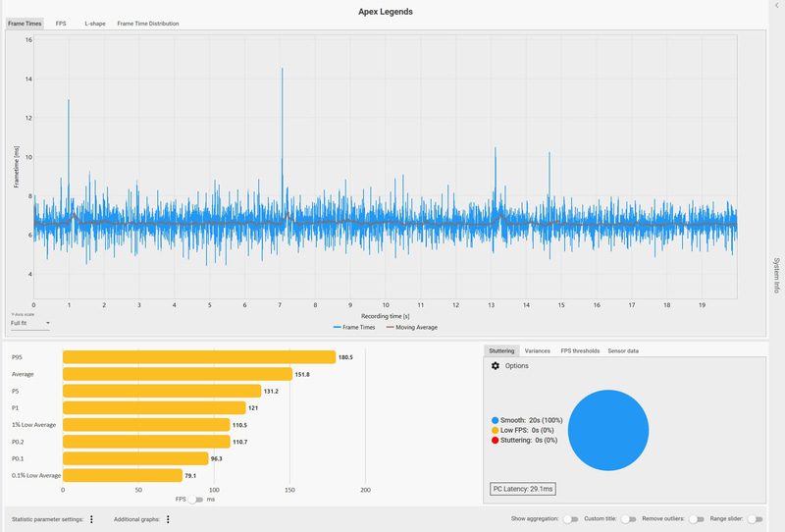Click the Recording time [s] axis label

[x=386, y=316]
